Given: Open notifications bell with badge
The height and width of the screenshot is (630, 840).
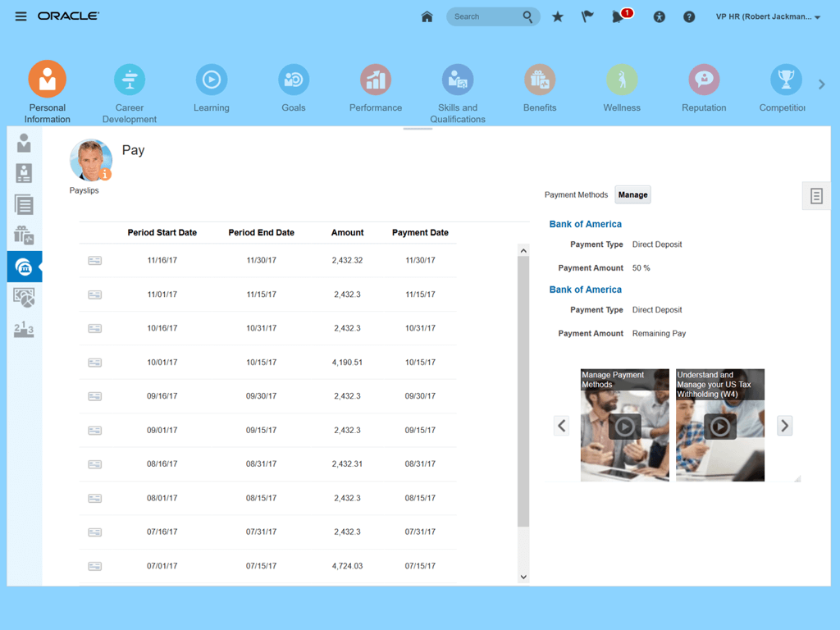Looking at the screenshot, I should [x=621, y=16].
